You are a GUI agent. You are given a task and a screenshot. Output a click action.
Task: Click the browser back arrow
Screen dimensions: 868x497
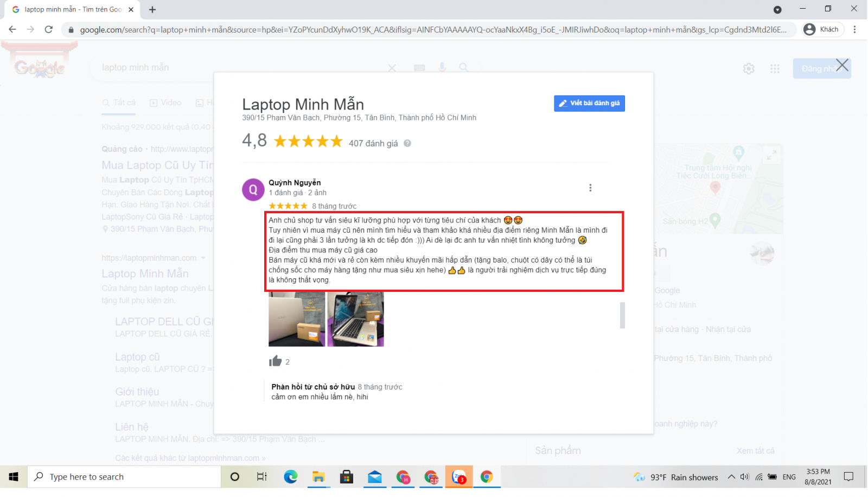(12, 29)
